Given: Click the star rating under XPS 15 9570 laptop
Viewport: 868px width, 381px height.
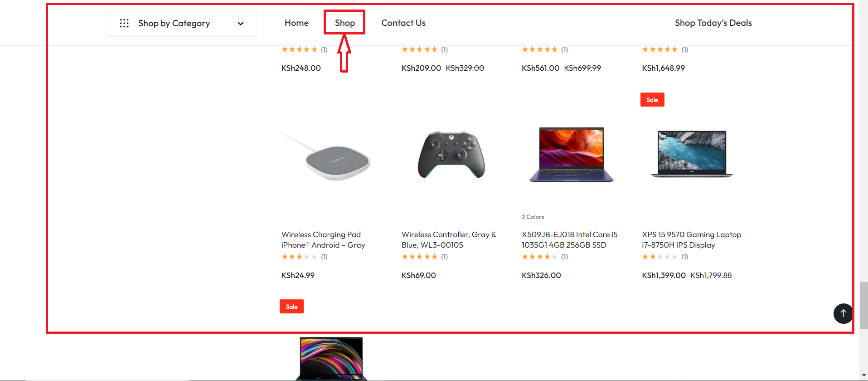Looking at the screenshot, I should (659, 256).
